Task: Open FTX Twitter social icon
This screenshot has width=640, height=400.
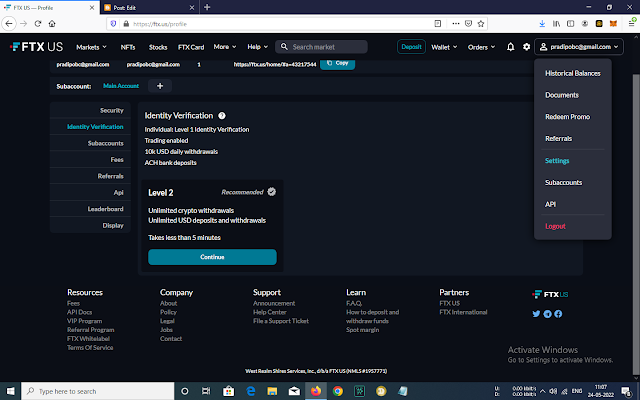Action: pyautogui.click(x=536, y=314)
